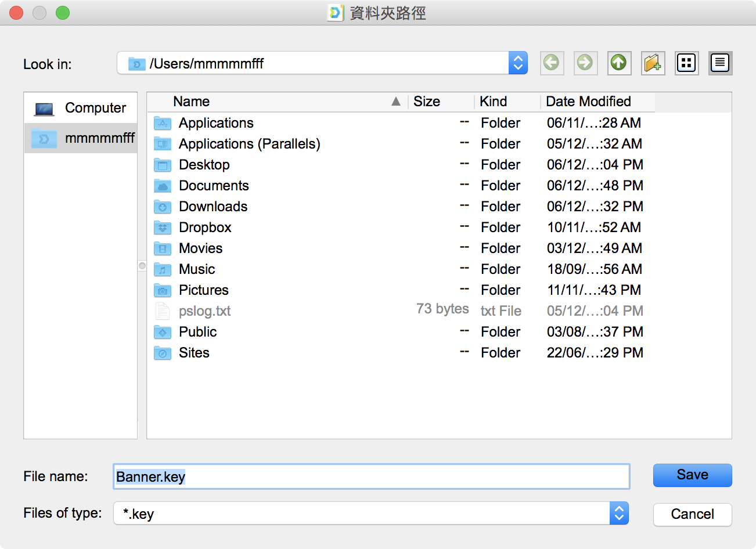
Task: Select the Downloads folder
Action: tap(213, 207)
